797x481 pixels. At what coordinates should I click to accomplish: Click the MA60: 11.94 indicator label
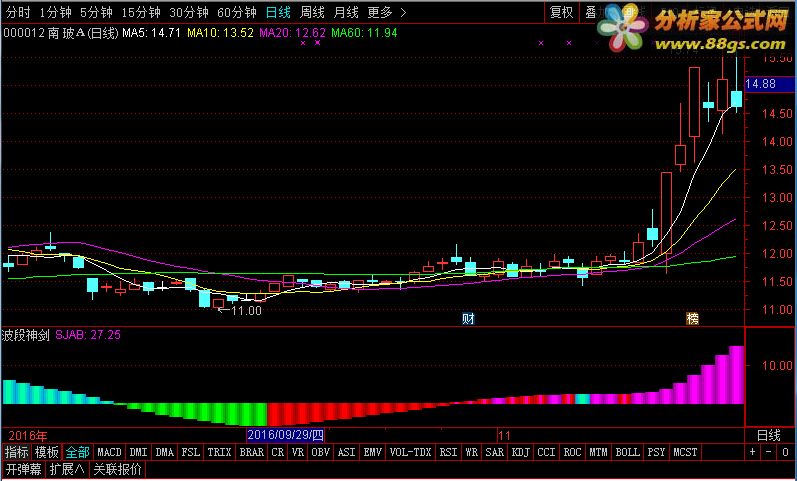pos(364,33)
